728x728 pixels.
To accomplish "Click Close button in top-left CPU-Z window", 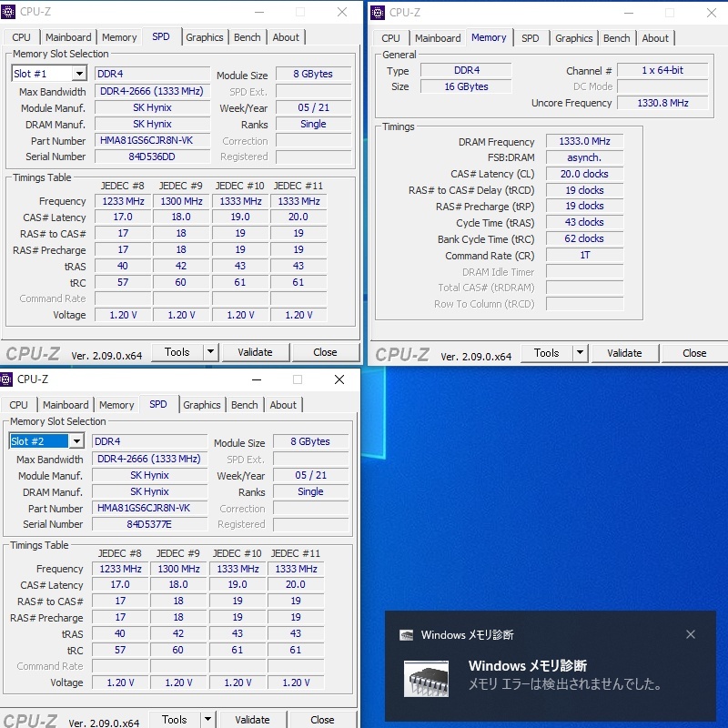I will point(325,352).
